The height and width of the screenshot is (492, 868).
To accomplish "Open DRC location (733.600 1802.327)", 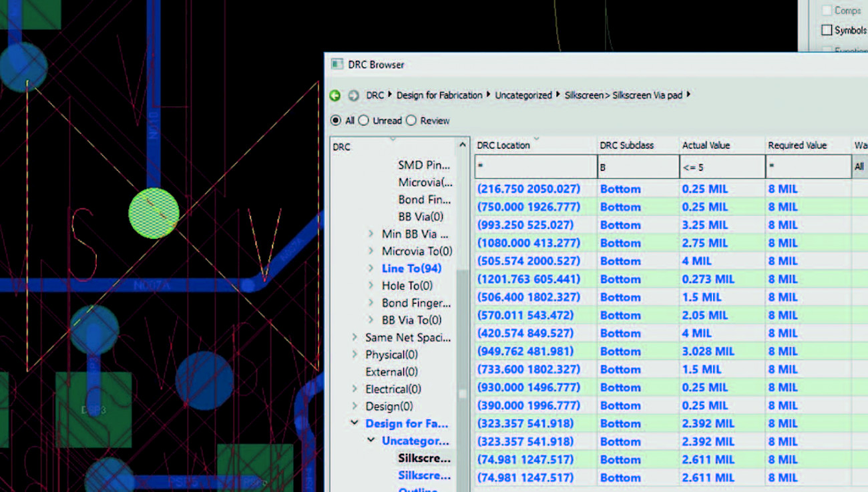I will pos(528,369).
